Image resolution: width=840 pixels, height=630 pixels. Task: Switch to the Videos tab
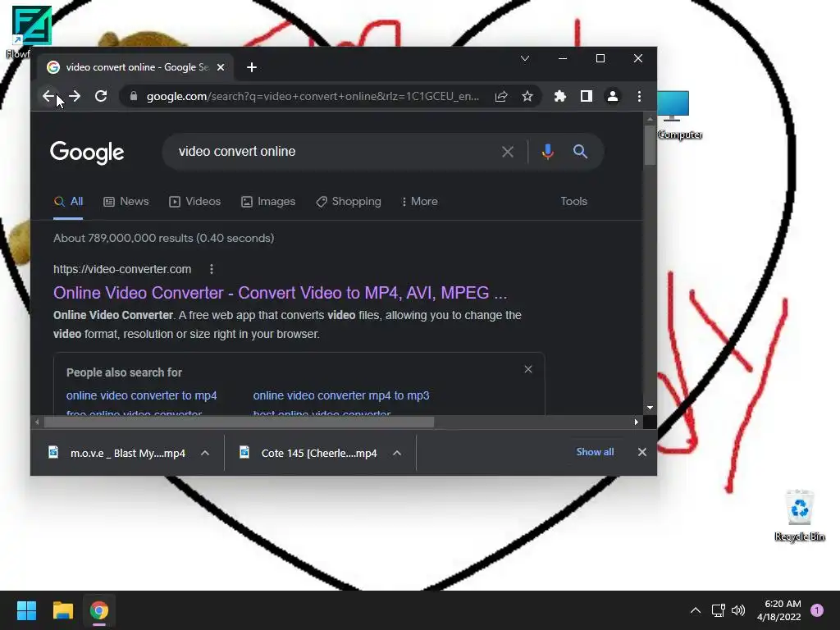195,202
